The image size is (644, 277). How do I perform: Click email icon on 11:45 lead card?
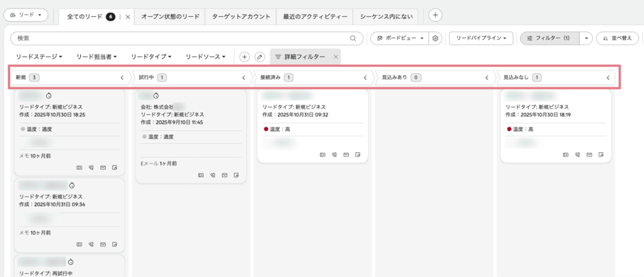pyautogui.click(x=225, y=175)
